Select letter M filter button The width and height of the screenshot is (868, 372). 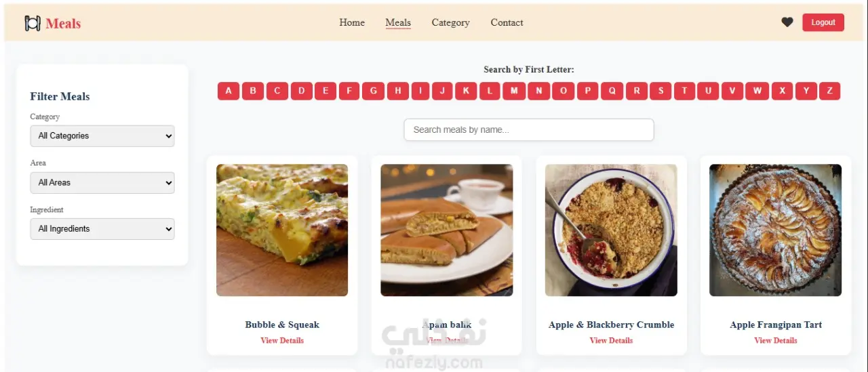click(x=514, y=91)
